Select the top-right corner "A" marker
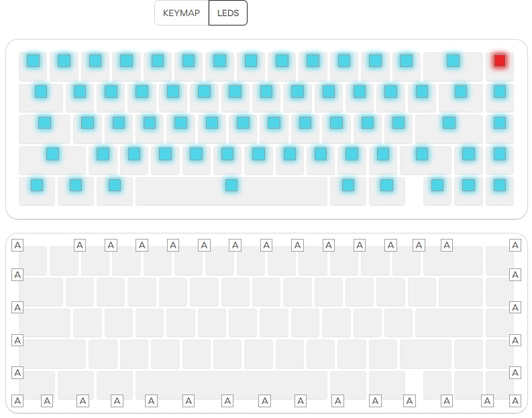Image resolution: width=532 pixels, height=418 pixels. 515,246
